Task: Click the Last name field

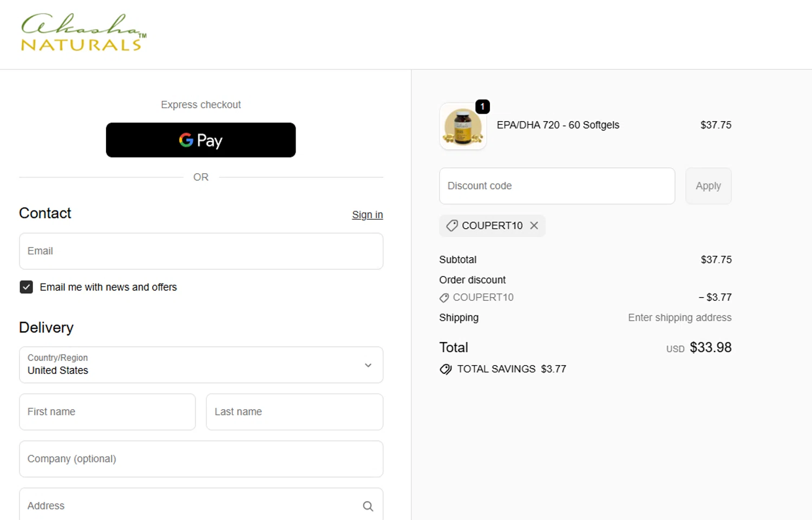Action: (x=294, y=412)
